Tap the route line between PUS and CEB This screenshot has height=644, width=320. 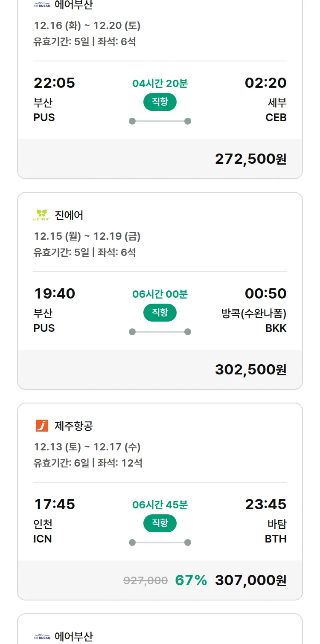pos(160,121)
